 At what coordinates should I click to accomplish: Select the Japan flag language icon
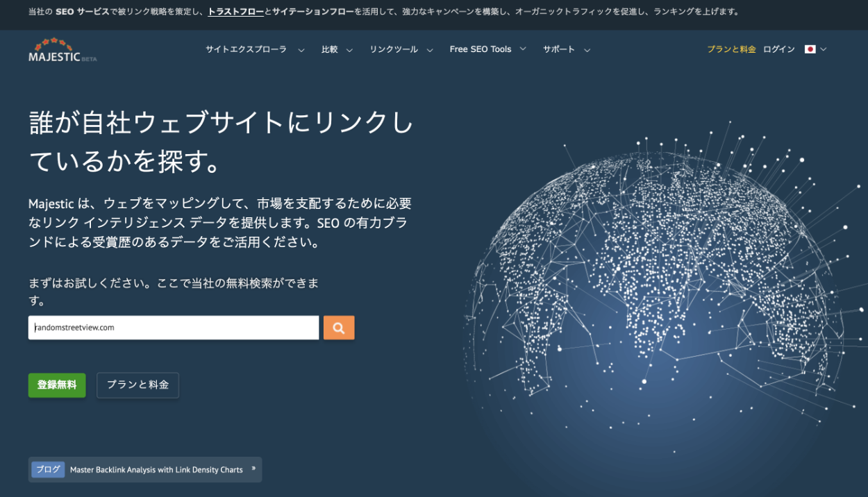(810, 49)
